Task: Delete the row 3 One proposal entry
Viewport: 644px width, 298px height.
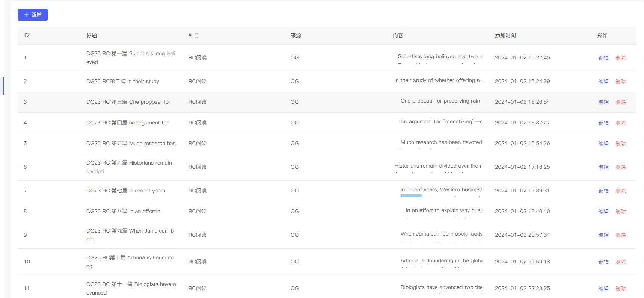Action: coord(620,102)
